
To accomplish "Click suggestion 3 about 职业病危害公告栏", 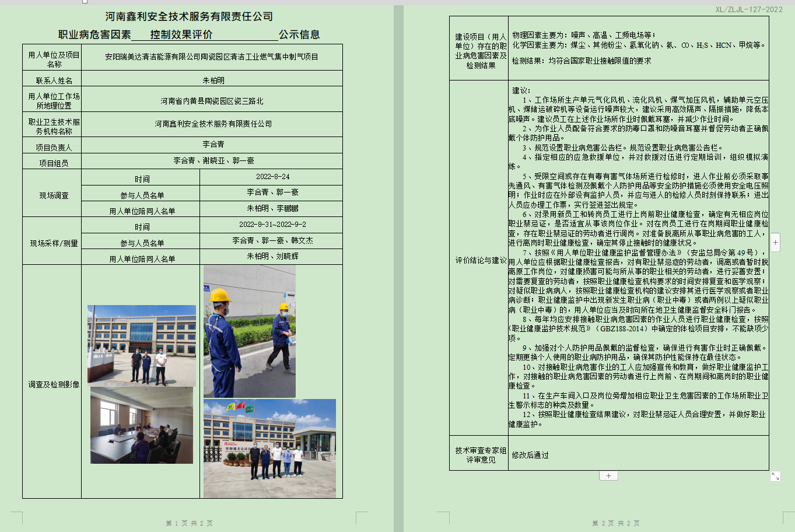I will tap(623, 148).
